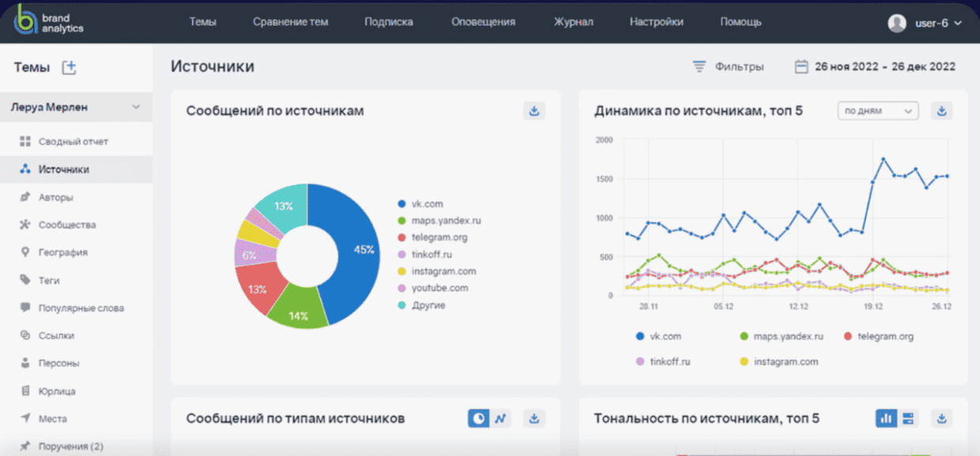Open the date range 26 ноя 2022 - 26 дек 2022
The width and height of the screenshot is (980, 456).
point(875,66)
